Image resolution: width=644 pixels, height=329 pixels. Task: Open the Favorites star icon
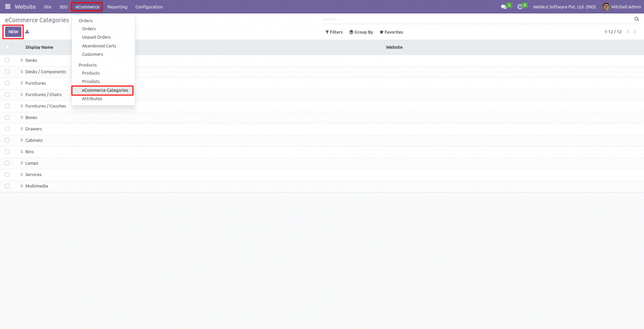[x=382, y=32]
